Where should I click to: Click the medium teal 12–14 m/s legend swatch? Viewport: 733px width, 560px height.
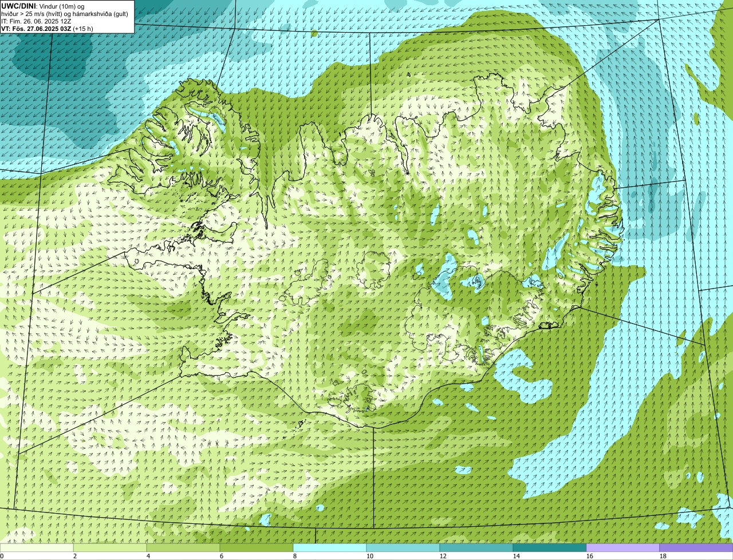pos(476,547)
